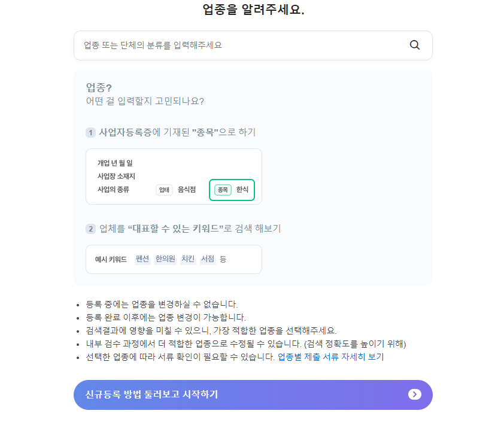
Task: Select the 서점 example keyword chip
Action: [207, 259]
